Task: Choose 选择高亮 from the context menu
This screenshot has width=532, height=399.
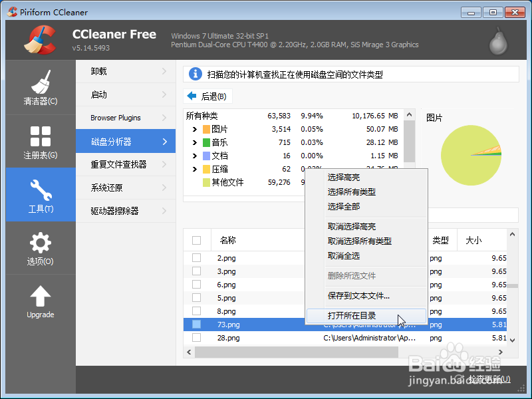Action: tap(366, 177)
